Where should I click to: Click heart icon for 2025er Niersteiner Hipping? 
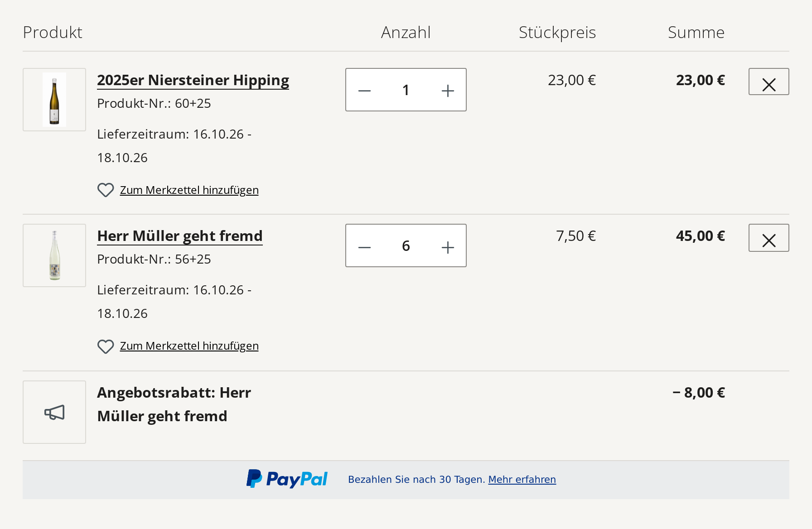coord(106,190)
